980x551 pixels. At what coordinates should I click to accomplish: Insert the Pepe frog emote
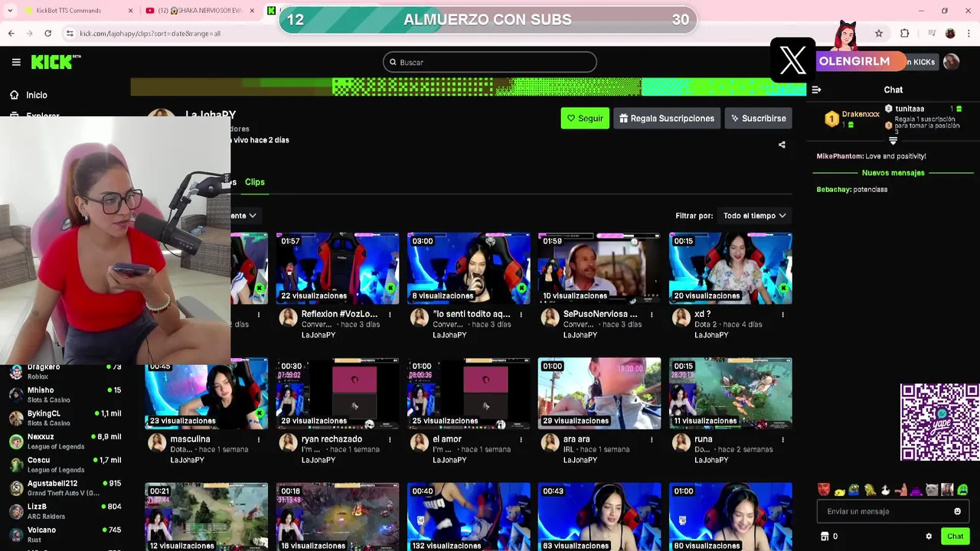click(854, 490)
